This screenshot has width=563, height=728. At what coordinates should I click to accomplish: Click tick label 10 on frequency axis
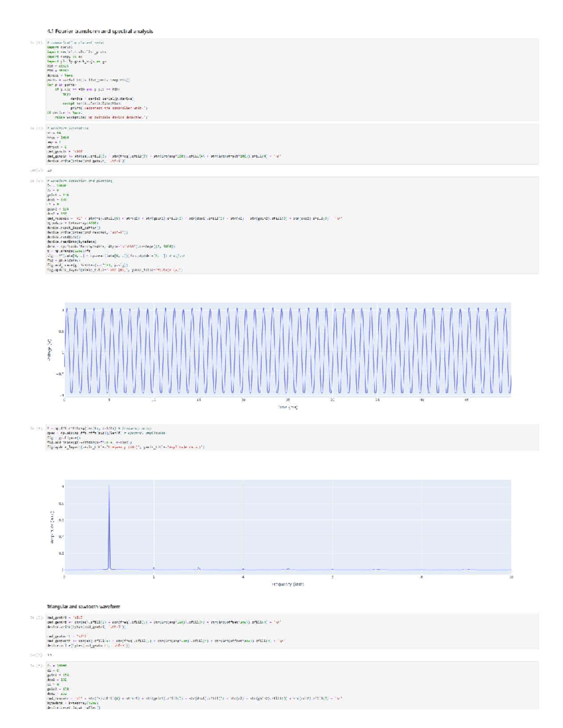511,577
